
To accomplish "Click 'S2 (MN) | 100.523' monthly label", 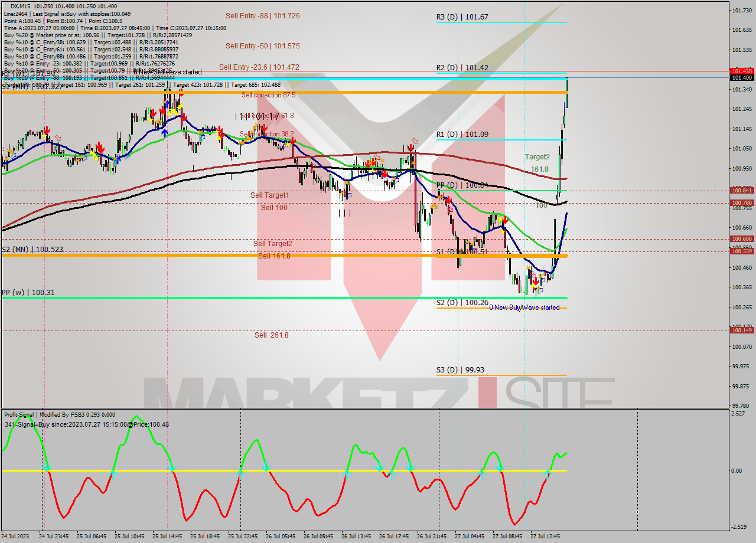I will pyautogui.click(x=32, y=250).
